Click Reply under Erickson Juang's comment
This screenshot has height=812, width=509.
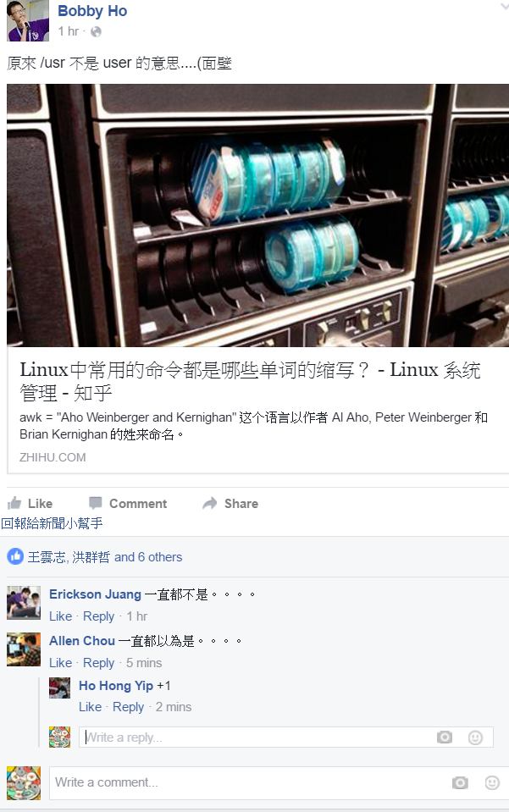pyautogui.click(x=98, y=616)
